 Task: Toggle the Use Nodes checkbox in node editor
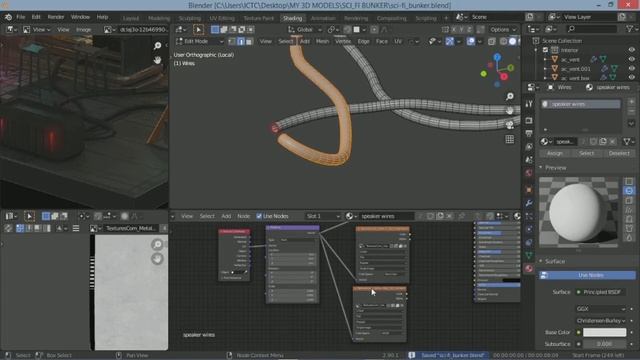click(259, 216)
